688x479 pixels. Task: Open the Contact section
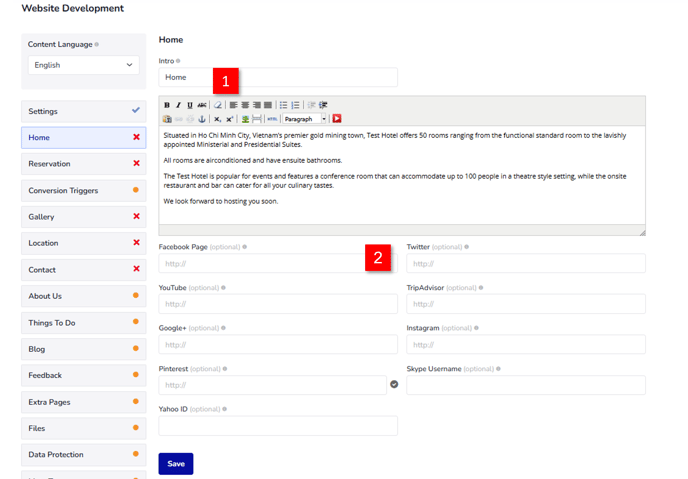83,270
